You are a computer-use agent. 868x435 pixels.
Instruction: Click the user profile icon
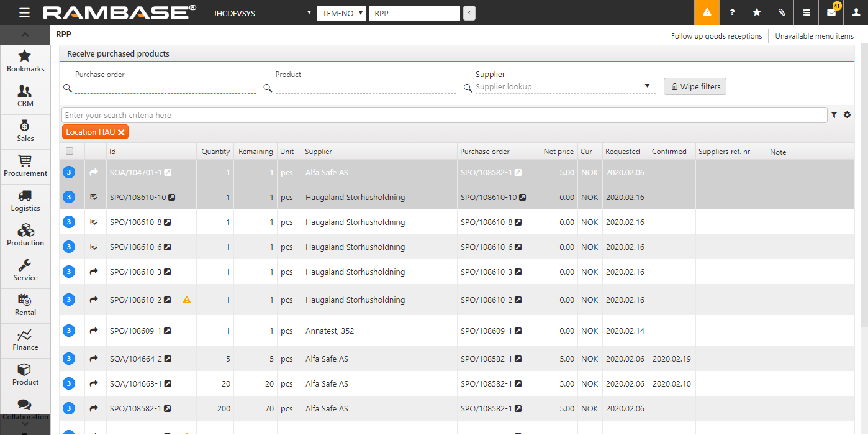coord(856,12)
